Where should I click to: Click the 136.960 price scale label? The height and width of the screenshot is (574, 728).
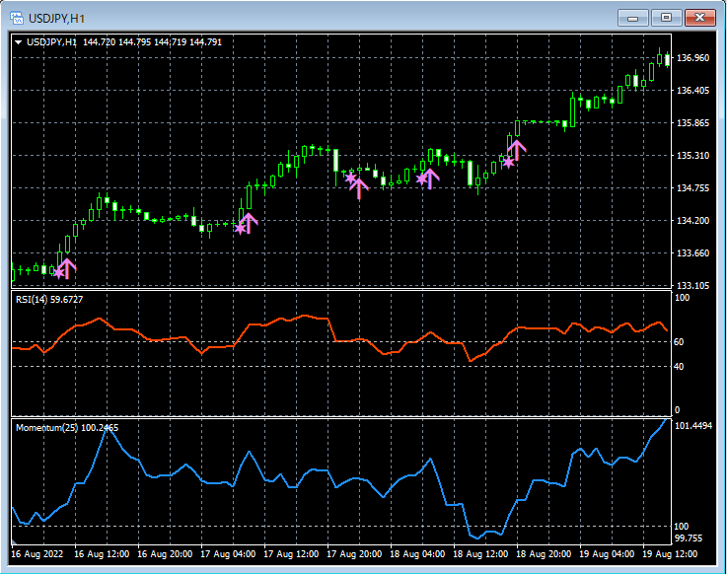(x=695, y=59)
